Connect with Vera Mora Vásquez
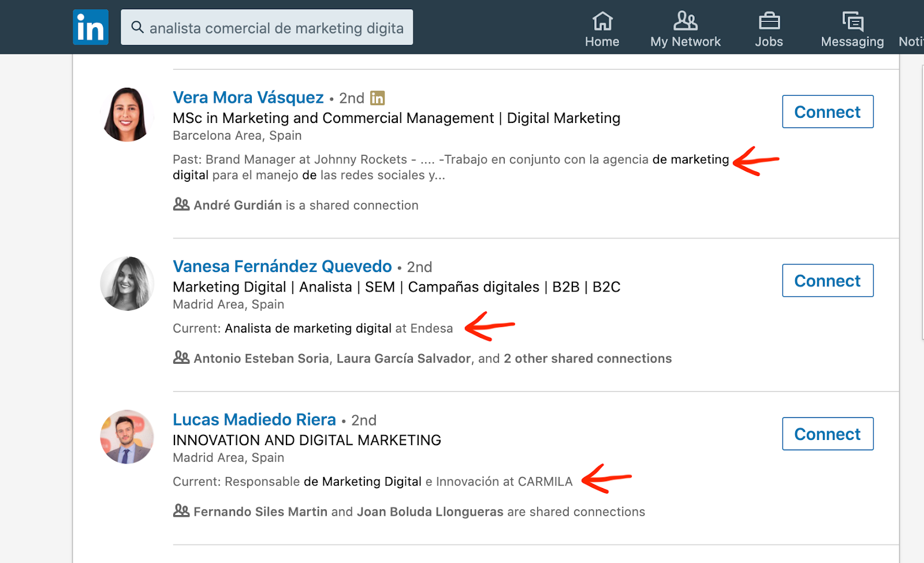924x563 pixels. click(x=828, y=111)
